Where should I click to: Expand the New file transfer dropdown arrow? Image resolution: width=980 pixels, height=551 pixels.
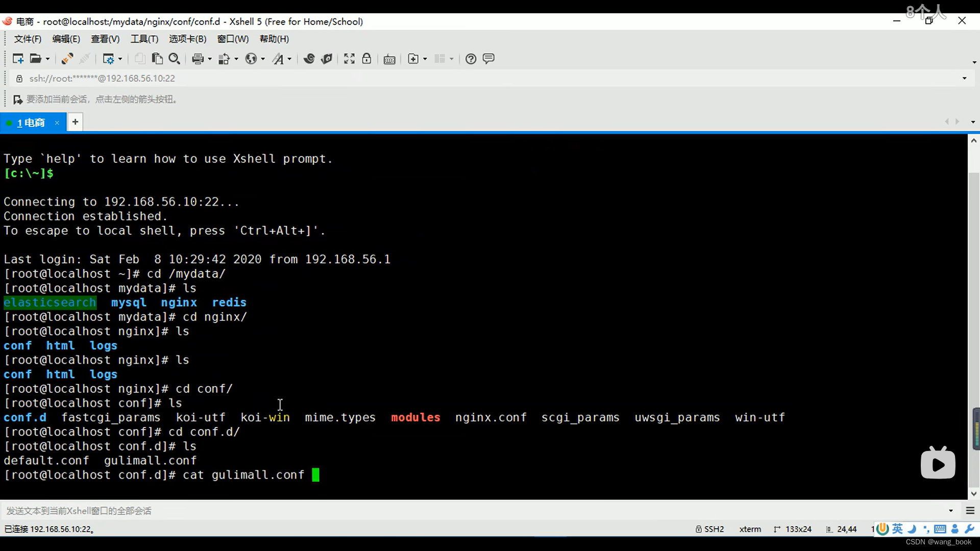pos(425,59)
